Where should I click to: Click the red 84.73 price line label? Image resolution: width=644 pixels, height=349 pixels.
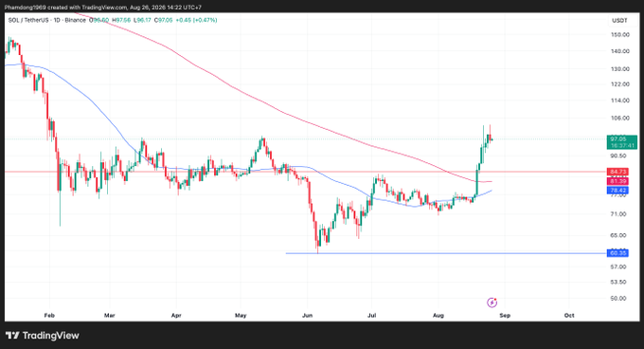pyautogui.click(x=617, y=172)
